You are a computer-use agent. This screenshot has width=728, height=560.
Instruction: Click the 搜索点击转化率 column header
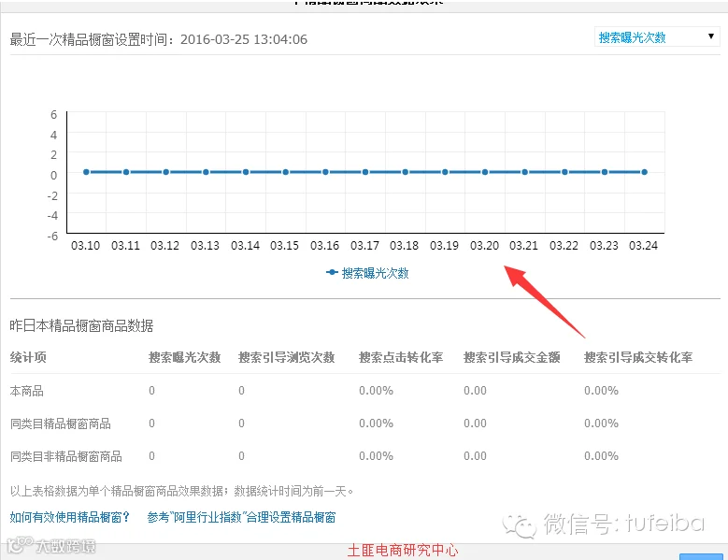(x=401, y=357)
